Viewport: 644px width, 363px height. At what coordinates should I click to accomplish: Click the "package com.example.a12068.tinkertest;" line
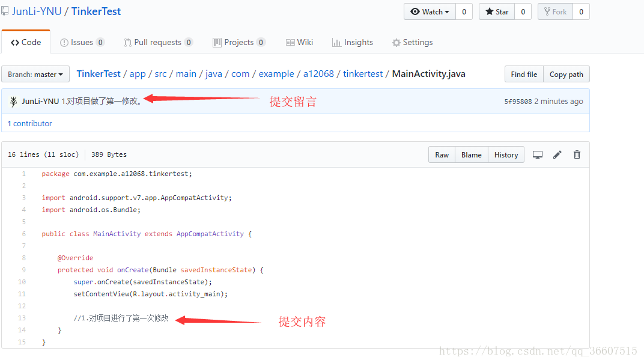pos(117,174)
